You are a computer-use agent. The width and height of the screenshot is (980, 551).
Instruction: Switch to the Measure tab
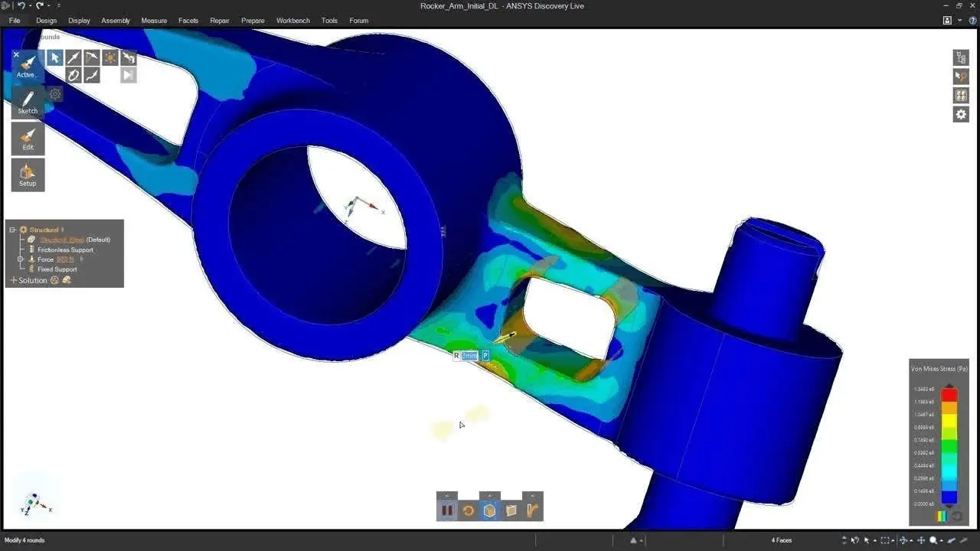154,21
